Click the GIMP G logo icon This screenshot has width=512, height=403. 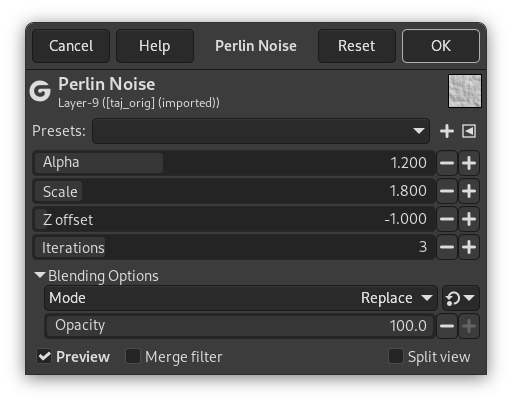tap(40, 91)
